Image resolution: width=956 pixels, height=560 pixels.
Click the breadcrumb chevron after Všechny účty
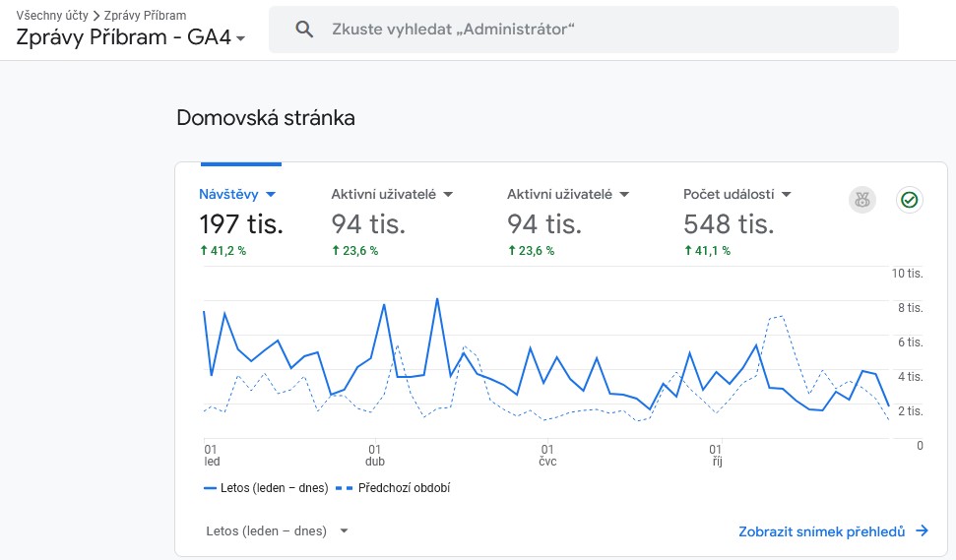[96, 16]
